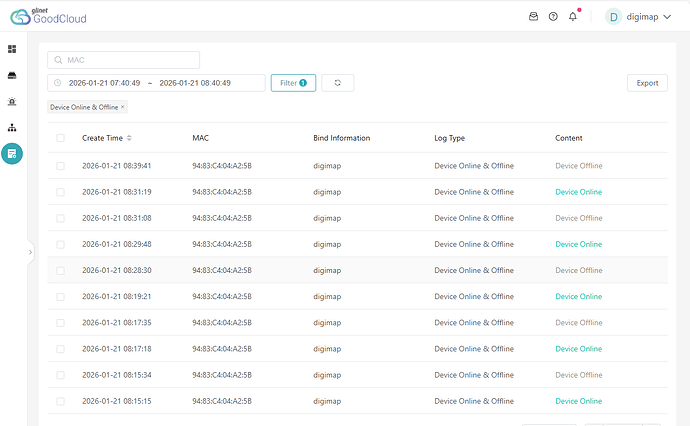Remove the Device Online & Offline filter tag
690x426 pixels.
[122, 107]
